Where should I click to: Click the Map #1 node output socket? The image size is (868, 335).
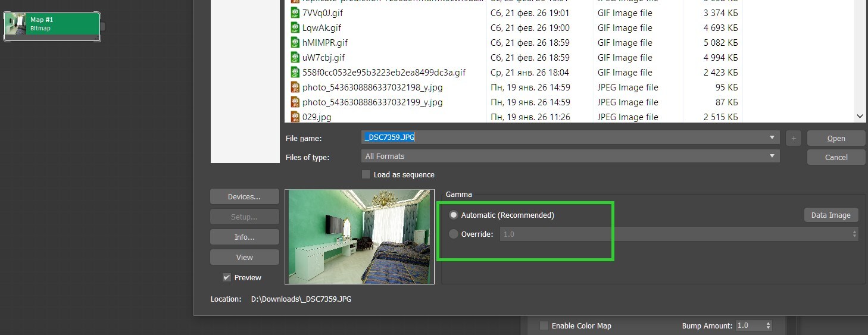pyautogui.click(x=102, y=26)
